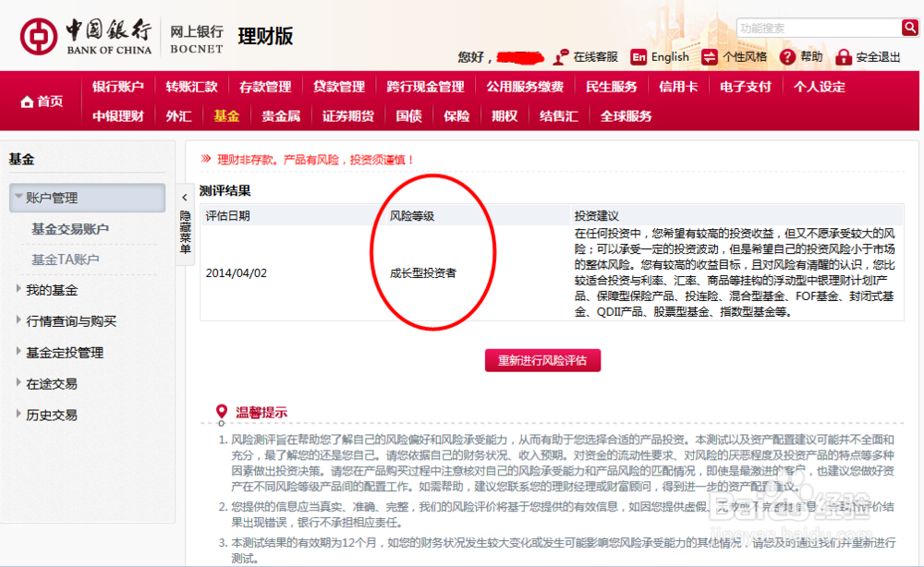
Task: Click the online customer service icon
Action: click(x=561, y=56)
